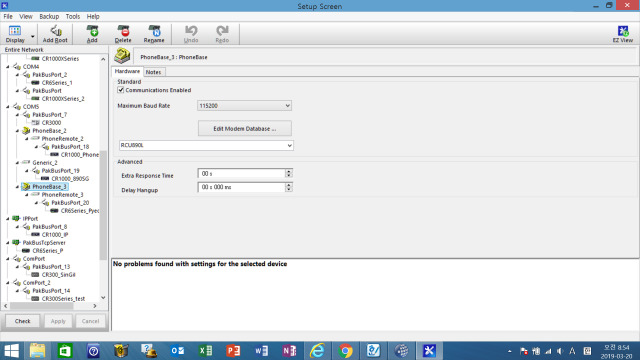Open Outlook from the taskbar
This screenshot has width=640, height=360.
(177, 351)
